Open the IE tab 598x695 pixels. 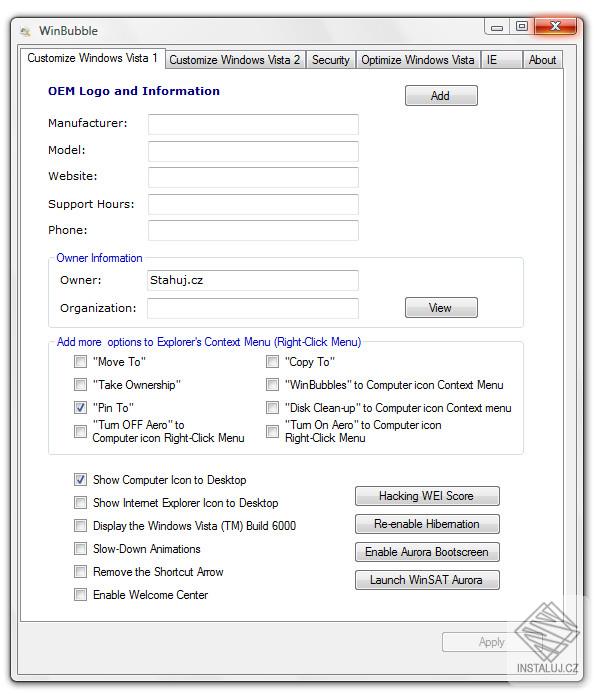click(501, 60)
